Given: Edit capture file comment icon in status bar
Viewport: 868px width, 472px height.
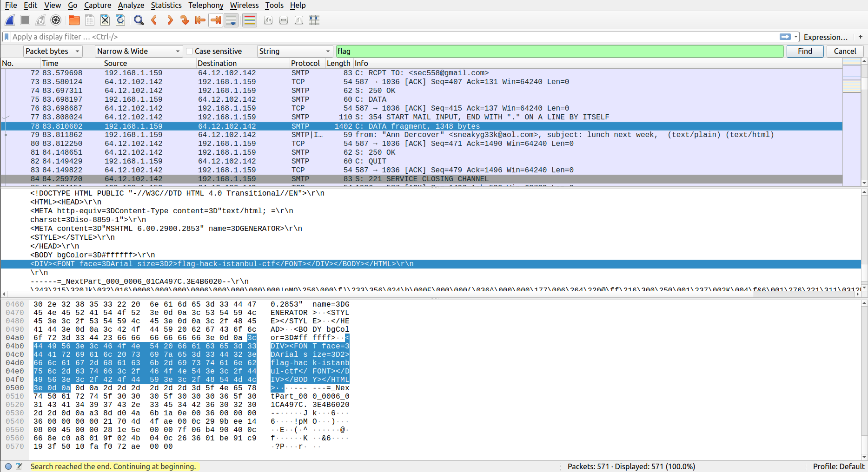Looking at the screenshot, I should click(x=19, y=466).
